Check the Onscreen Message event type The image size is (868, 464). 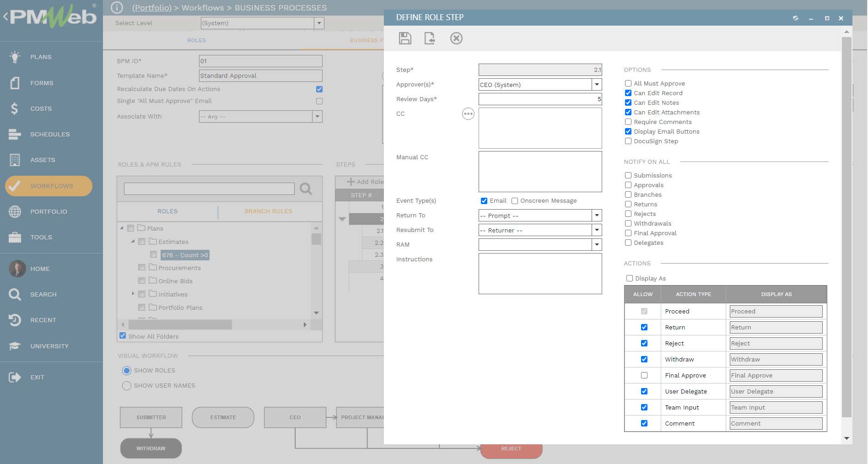(515, 201)
